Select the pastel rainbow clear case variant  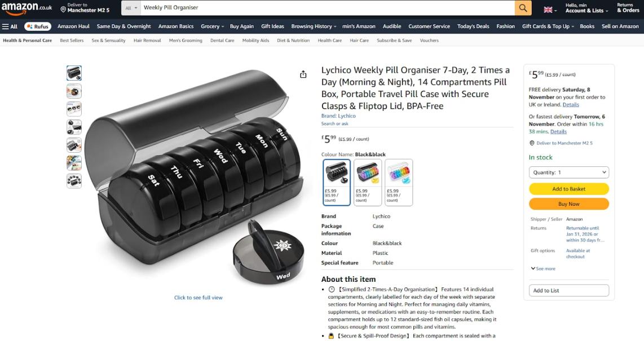pos(399,182)
